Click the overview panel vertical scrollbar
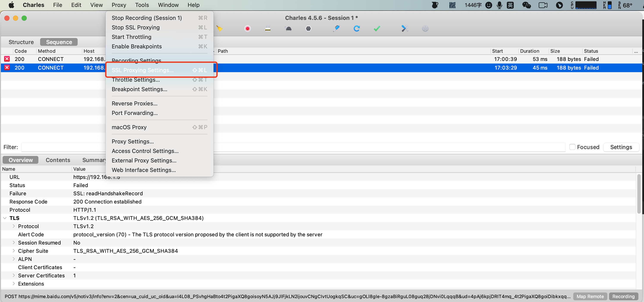 point(639,194)
